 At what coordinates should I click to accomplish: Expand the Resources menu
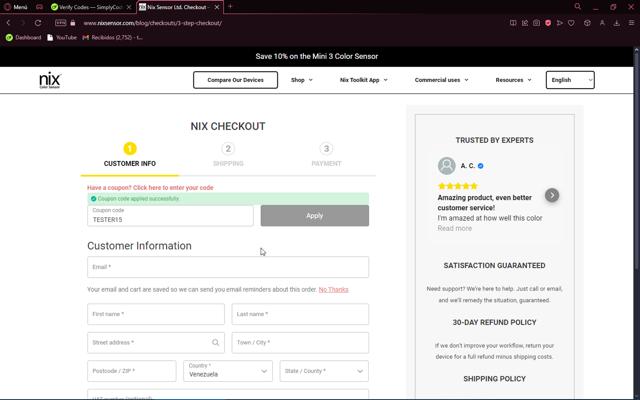[x=513, y=80]
